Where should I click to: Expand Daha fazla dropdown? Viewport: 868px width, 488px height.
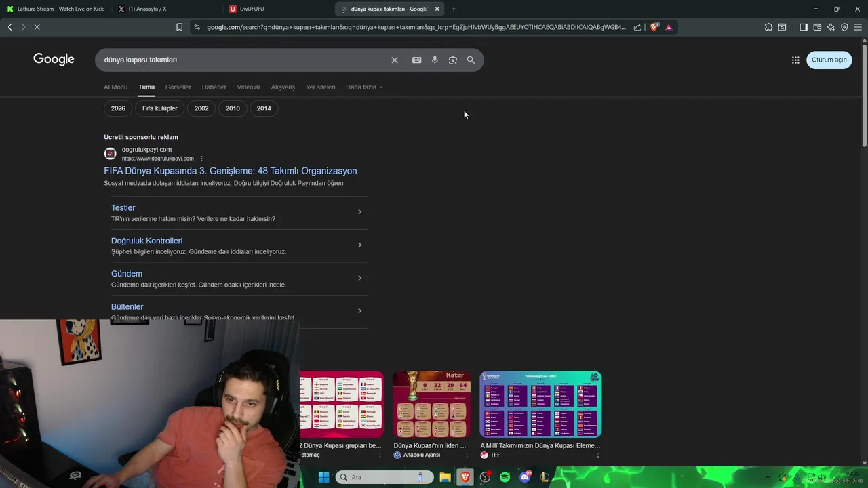pos(364,87)
